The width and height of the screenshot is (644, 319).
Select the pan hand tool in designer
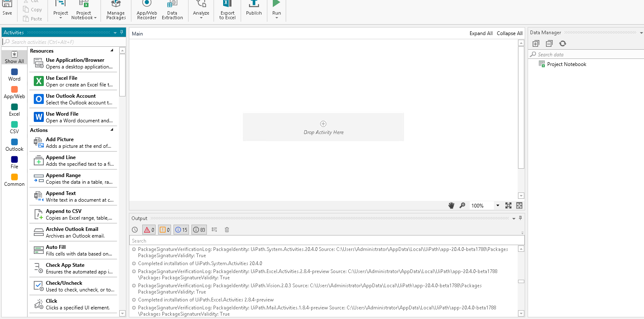451,205
